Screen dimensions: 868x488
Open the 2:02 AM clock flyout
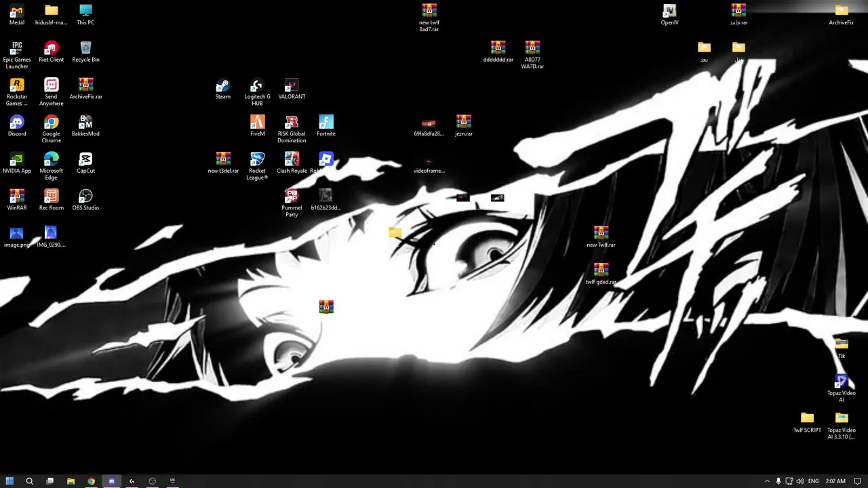click(835, 481)
